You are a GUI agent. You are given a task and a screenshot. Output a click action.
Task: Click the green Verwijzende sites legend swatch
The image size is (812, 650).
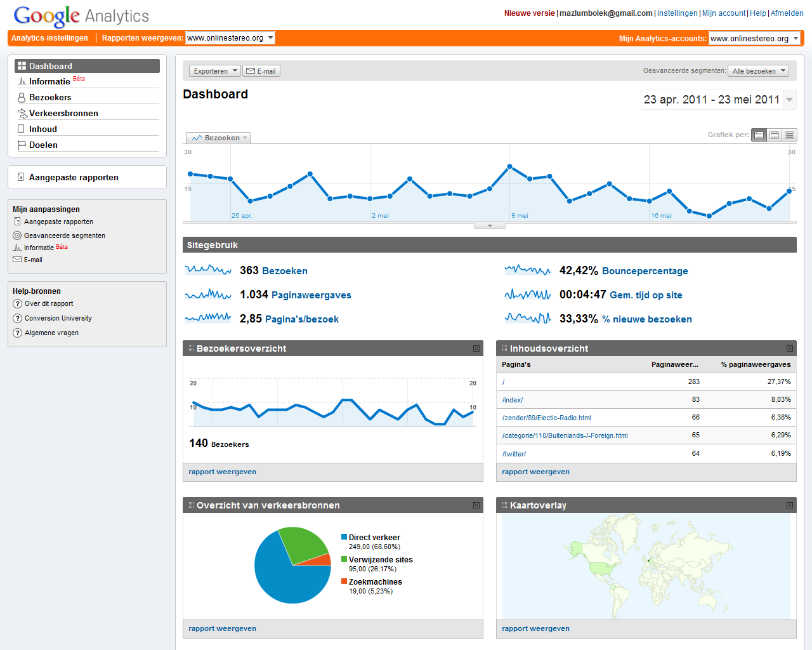pyautogui.click(x=344, y=559)
